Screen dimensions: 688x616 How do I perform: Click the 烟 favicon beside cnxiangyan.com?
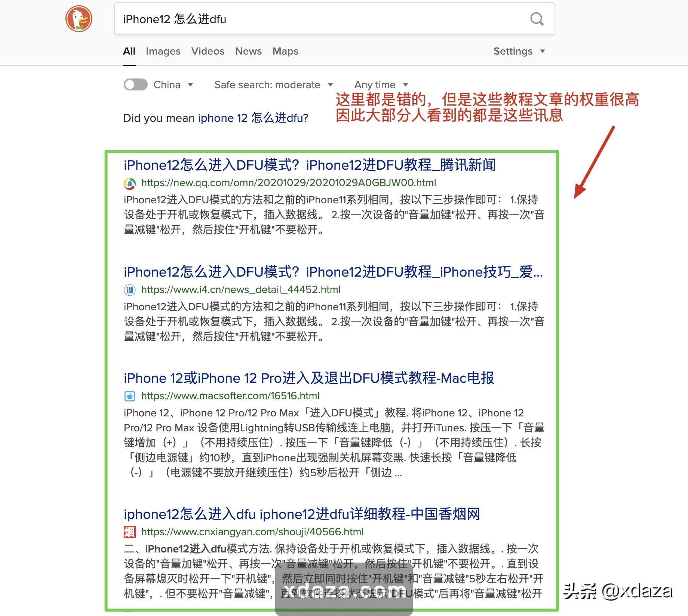[x=129, y=533]
